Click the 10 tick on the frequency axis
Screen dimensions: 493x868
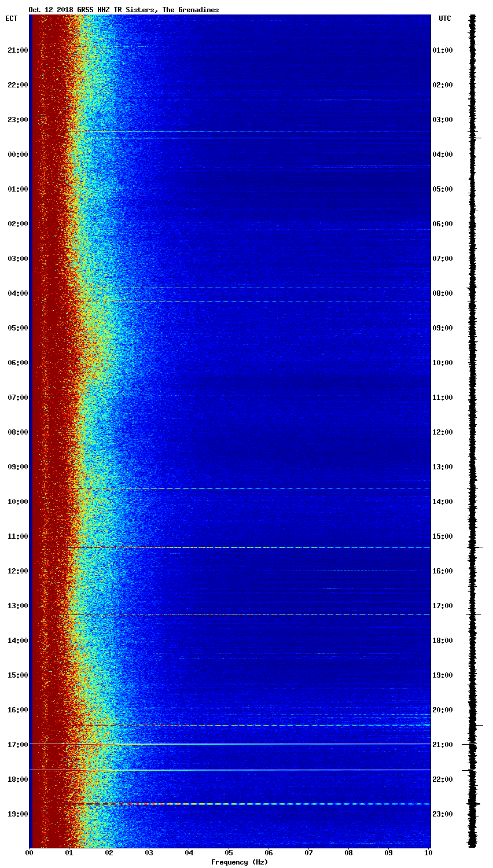(428, 853)
